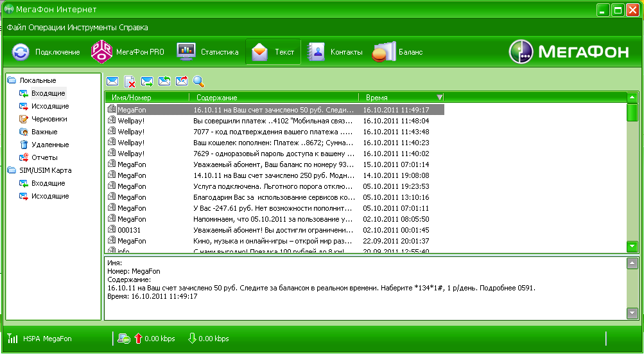Viewport: 644px width, 354px height.
Task: Select the Удаленные folder in the sidebar
Action: click(x=49, y=145)
